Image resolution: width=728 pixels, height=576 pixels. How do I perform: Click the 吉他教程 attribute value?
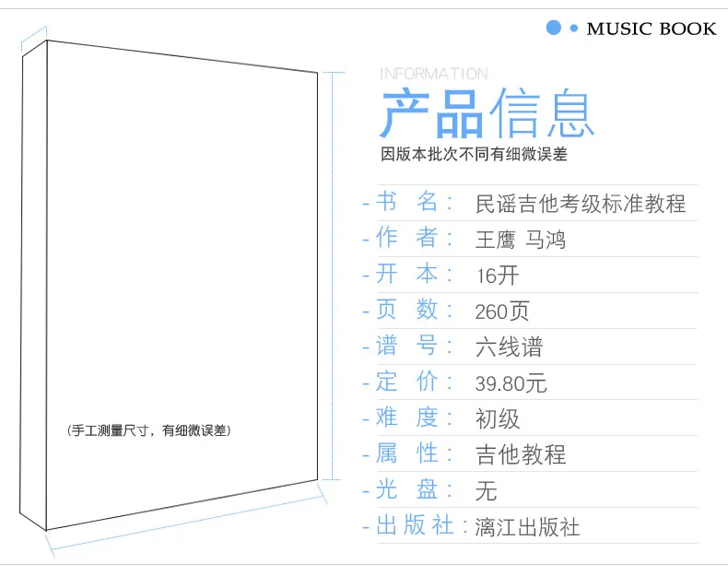click(x=521, y=455)
